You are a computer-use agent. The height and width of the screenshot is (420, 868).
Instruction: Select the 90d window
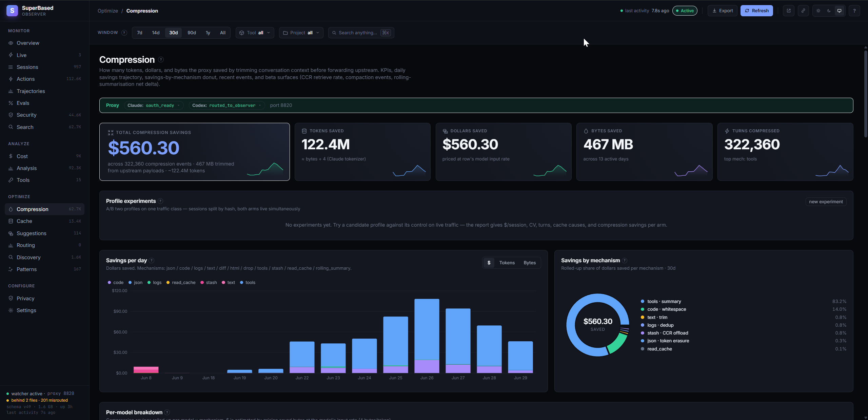[x=192, y=33]
